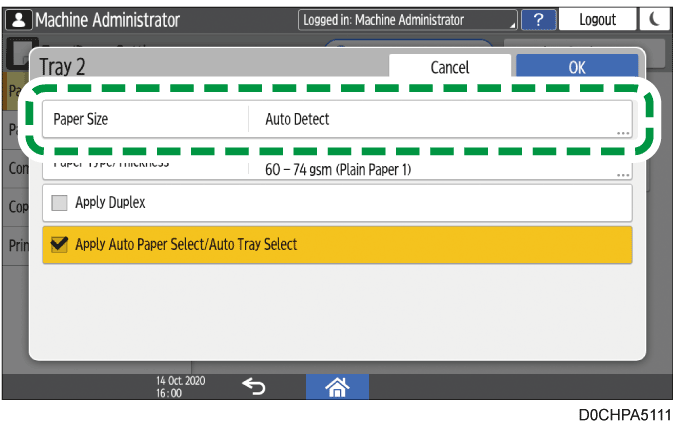Uncheck Apply Auto Paper Select/Auto Tray Select
Viewport: 675px width, 427px height.
click(59, 244)
